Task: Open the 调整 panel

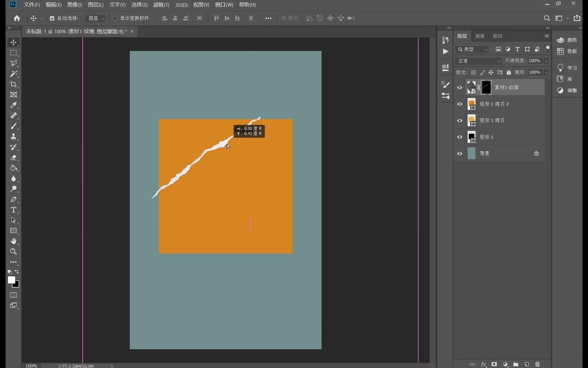Action: [x=567, y=91]
